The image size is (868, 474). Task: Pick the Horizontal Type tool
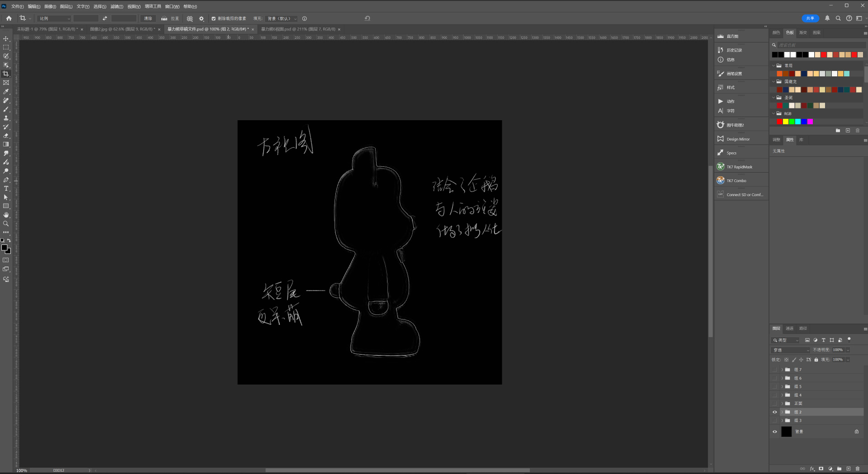(x=6, y=188)
